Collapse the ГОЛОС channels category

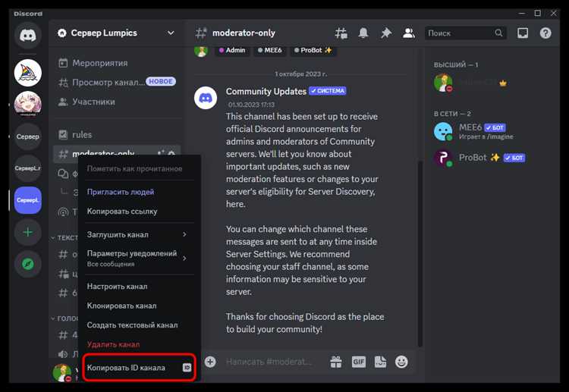64,318
